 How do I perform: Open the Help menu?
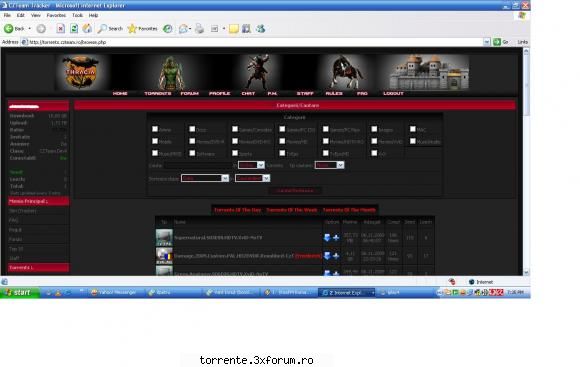[93, 15]
